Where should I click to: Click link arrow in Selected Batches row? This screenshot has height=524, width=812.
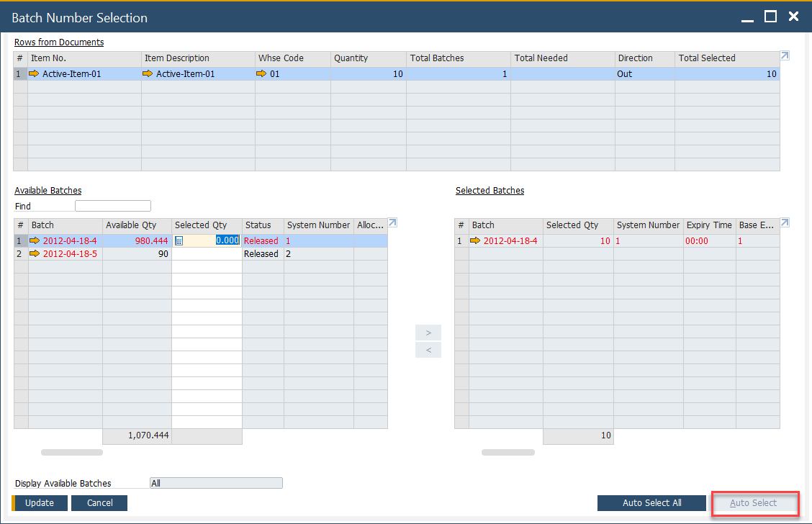[475, 241]
